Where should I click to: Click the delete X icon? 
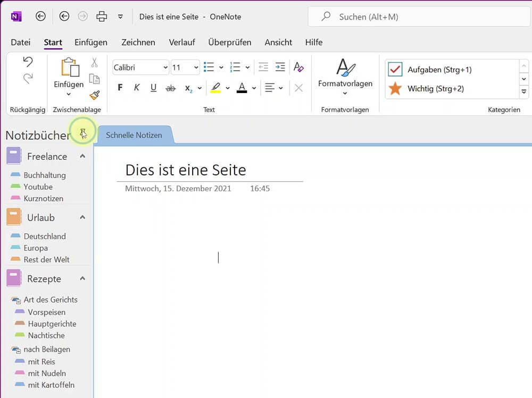pyautogui.click(x=298, y=88)
